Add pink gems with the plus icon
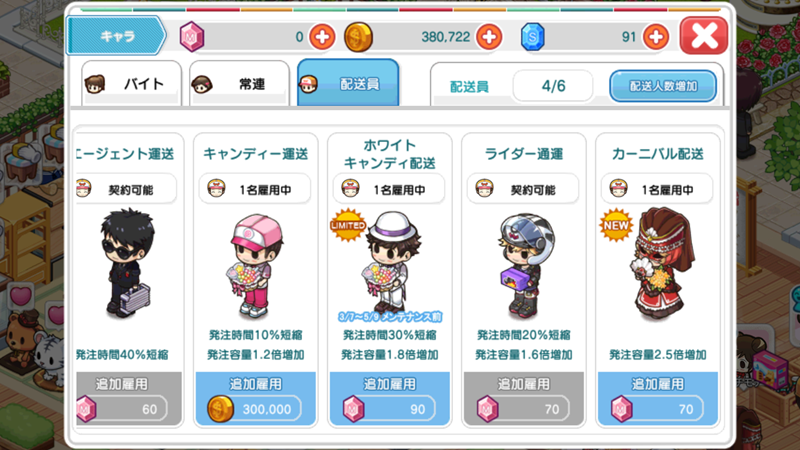 [x=322, y=37]
